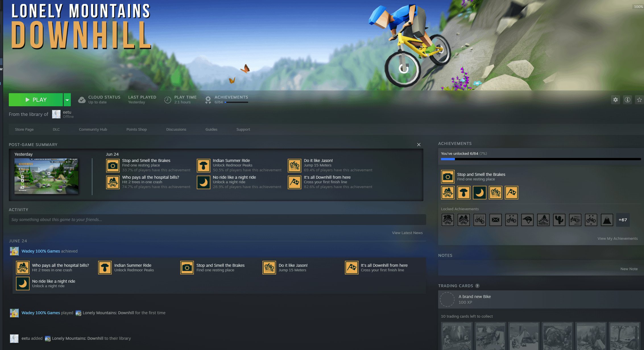Click the unlocked checkered flag achievement icon
Screen dimensions: 644x350
[511, 193]
